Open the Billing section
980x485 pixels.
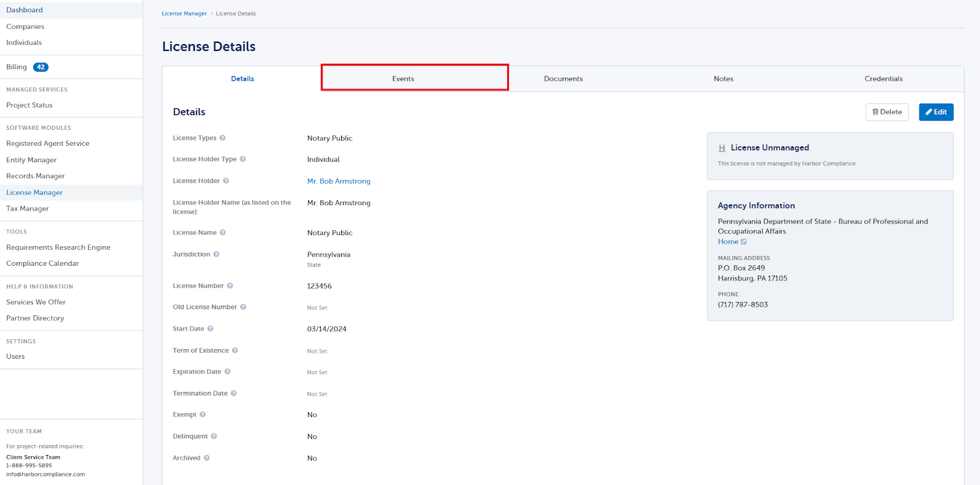click(x=17, y=67)
